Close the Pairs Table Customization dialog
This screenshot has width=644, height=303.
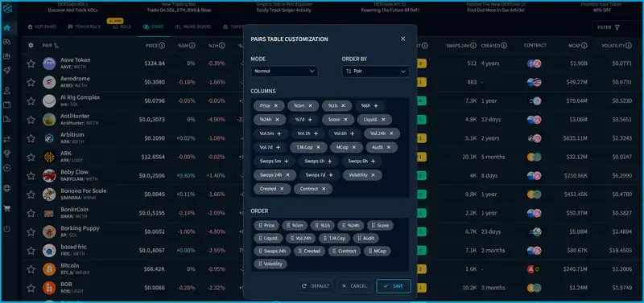[x=403, y=39]
